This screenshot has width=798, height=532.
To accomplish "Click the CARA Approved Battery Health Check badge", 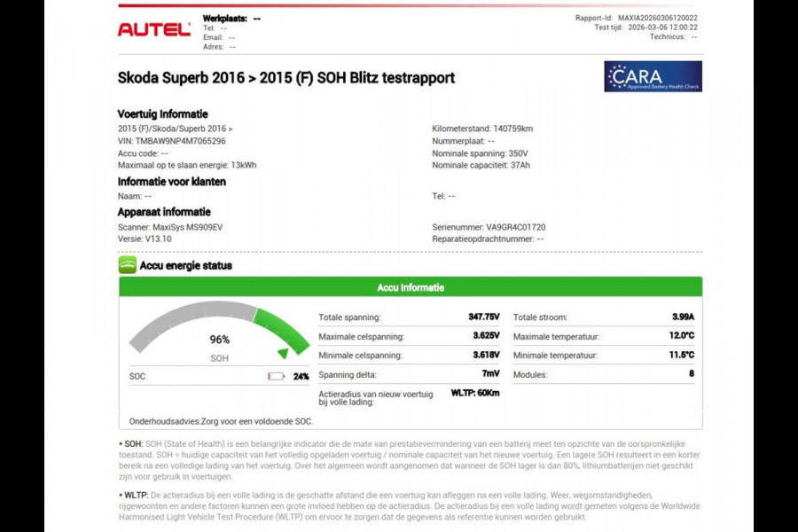I will tap(653, 78).
